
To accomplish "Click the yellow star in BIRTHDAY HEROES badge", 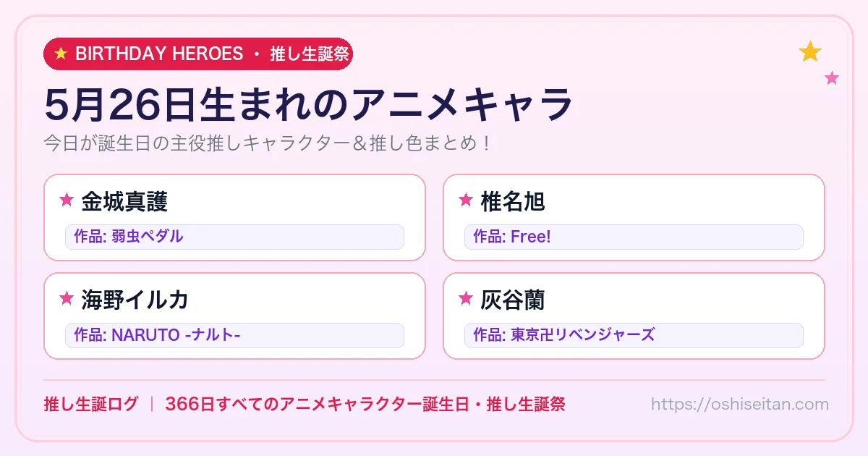I will point(61,54).
